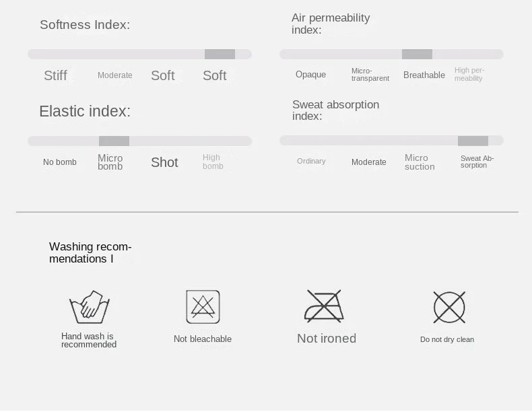Click the 'Hand wash is recommended' caption
Image resolution: width=532 pixels, height=412 pixels.
coord(89,341)
